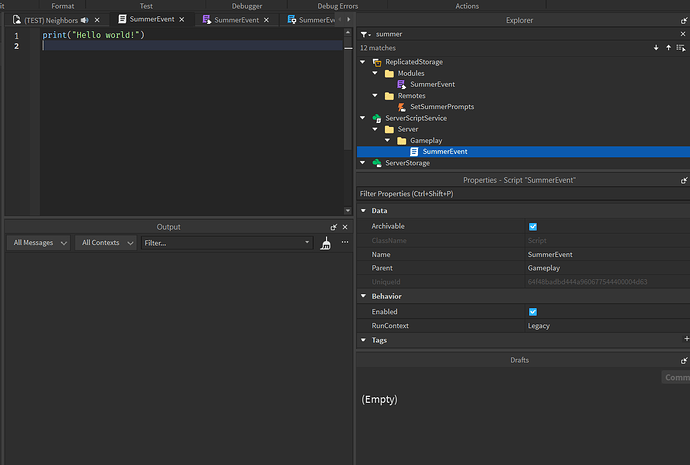Clear the Output with the broom icon
The width and height of the screenshot is (690, 465).
click(x=326, y=243)
